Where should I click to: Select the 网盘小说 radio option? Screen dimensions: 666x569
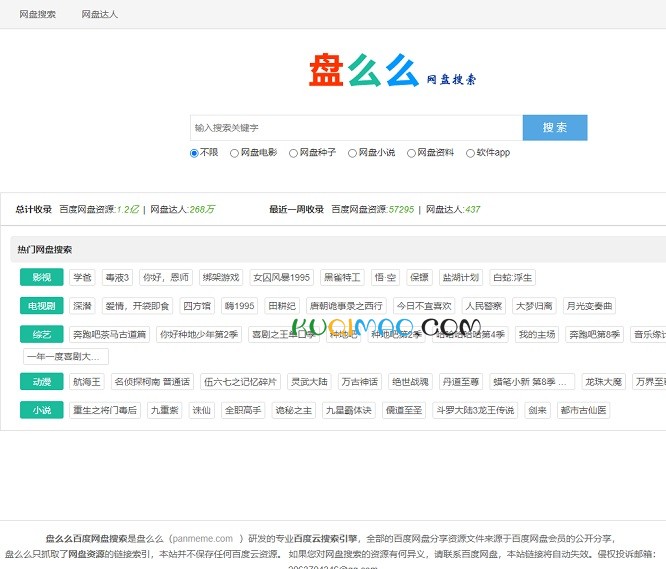[352, 153]
